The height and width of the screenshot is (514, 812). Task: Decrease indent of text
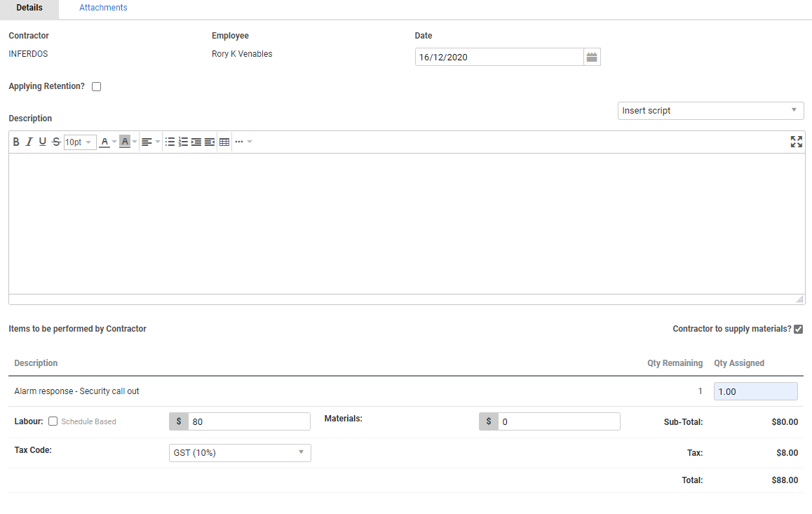pos(209,142)
